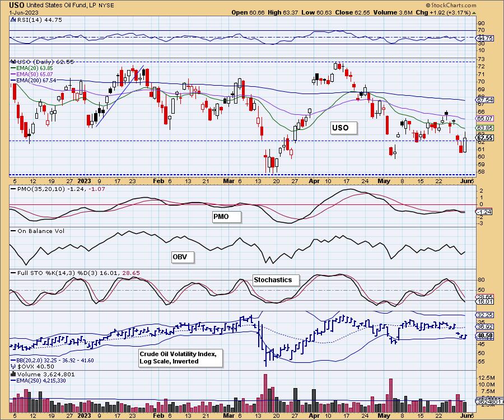Click the bar icon before $OVX 40.50
Image resolution: width=504 pixels, height=420 pixels.
pos(13,366)
